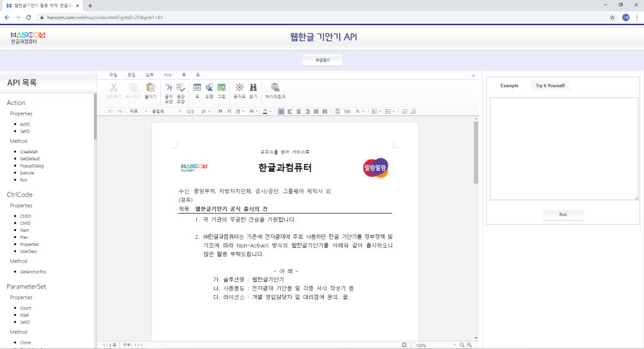Toggle underline 가 button
This screenshot has height=349, width=644.
point(238,111)
